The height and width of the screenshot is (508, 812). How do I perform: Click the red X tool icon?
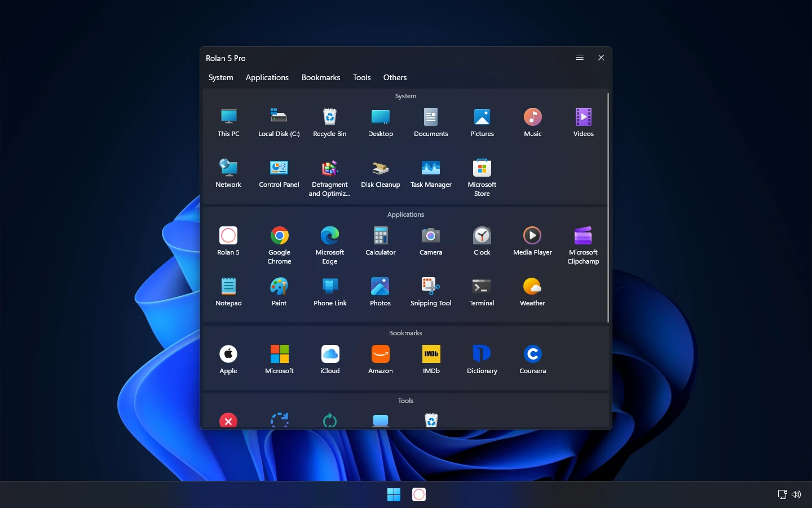(228, 421)
